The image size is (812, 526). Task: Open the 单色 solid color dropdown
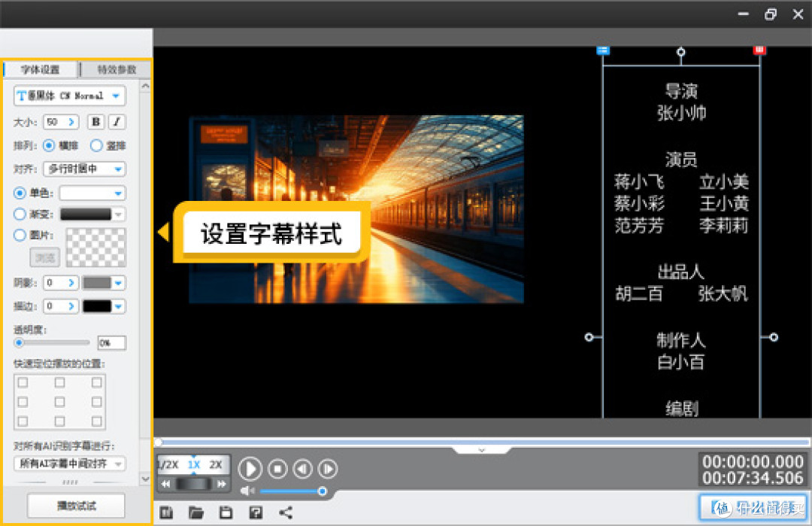click(x=92, y=193)
